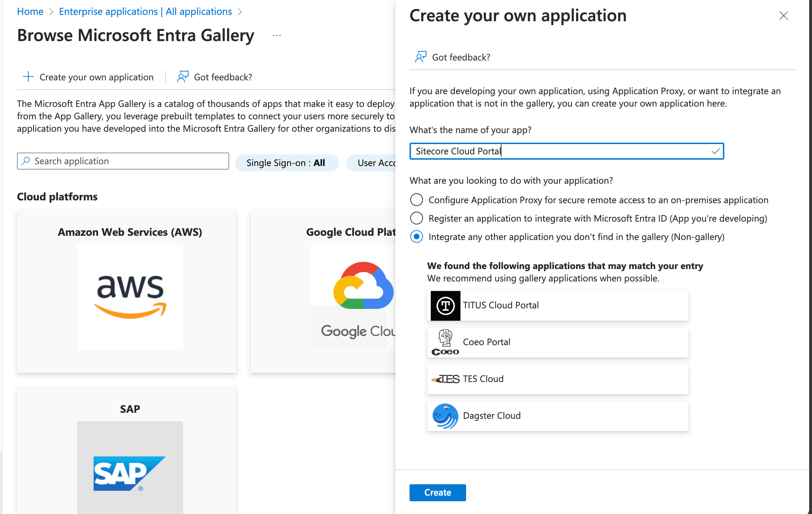Click the TITUS Cloud Portal logo icon
The width and height of the screenshot is (812, 514).
tap(445, 305)
